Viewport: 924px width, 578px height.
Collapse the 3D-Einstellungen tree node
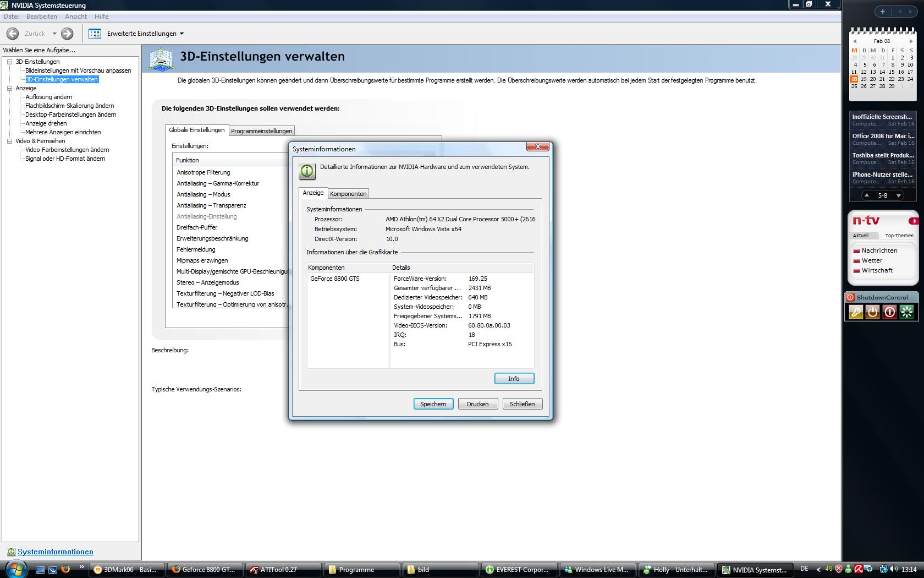pyautogui.click(x=9, y=62)
